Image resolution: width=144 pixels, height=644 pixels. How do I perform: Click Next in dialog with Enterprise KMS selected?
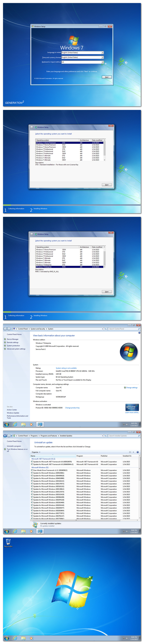tap(107, 292)
